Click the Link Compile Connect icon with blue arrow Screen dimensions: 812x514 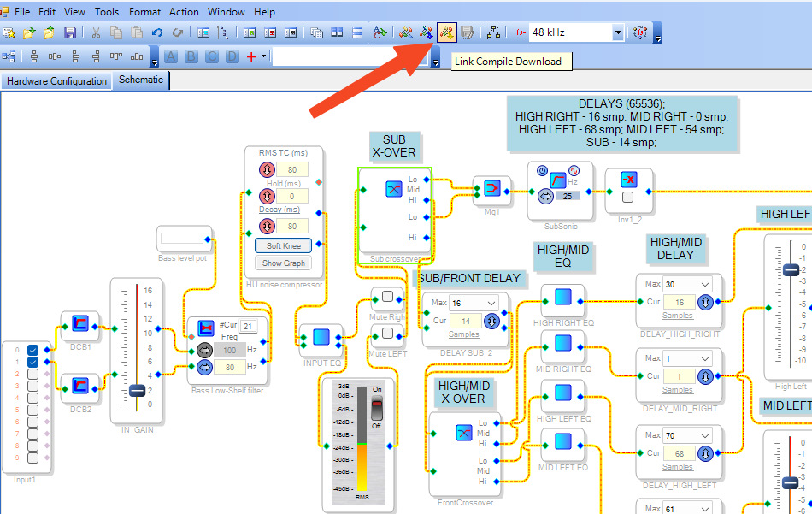click(426, 32)
